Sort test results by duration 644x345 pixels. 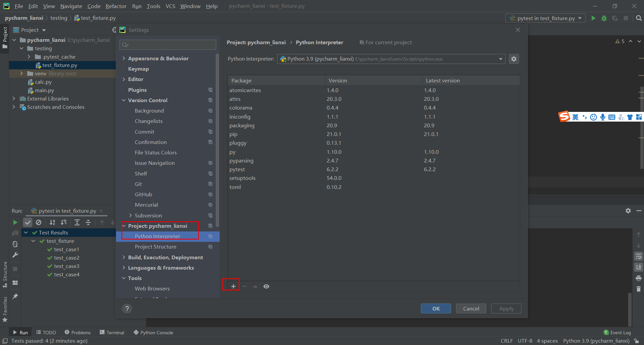[x=64, y=222]
